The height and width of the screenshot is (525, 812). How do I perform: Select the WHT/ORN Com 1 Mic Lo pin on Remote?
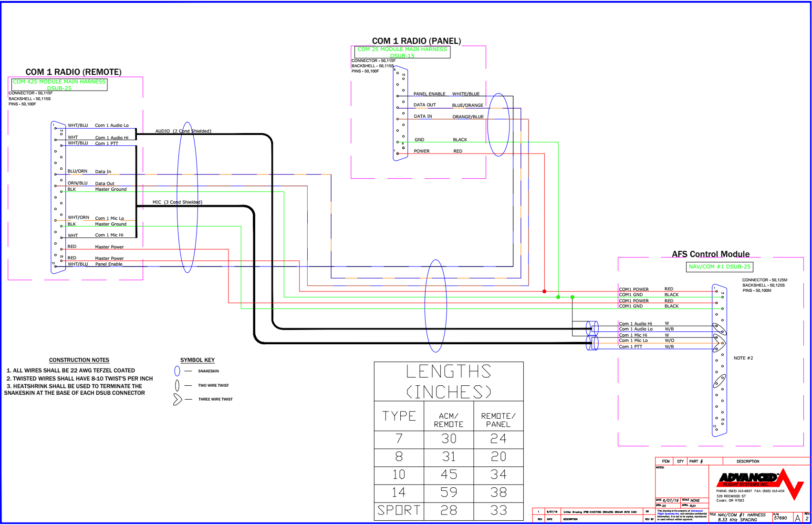point(96,218)
